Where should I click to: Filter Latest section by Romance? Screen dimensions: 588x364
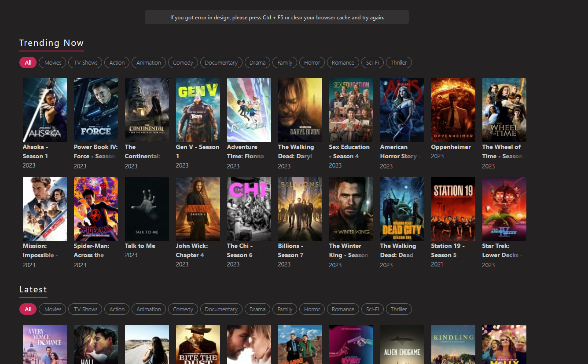(343, 309)
